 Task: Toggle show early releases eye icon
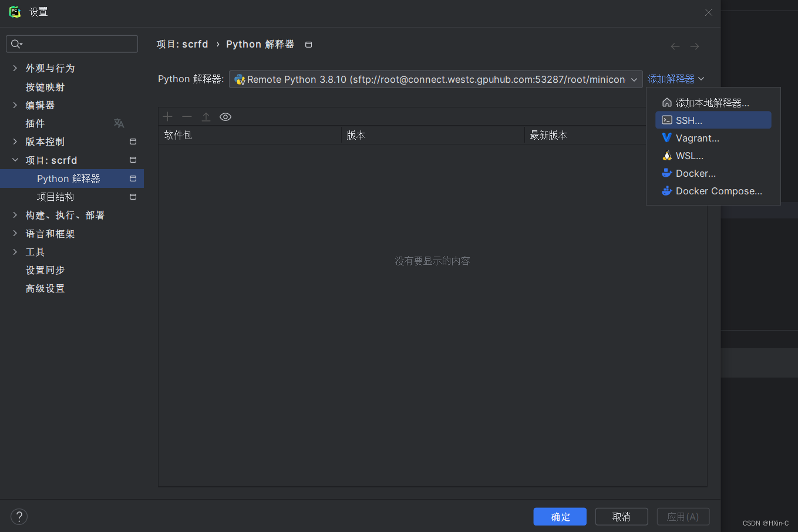tap(225, 117)
